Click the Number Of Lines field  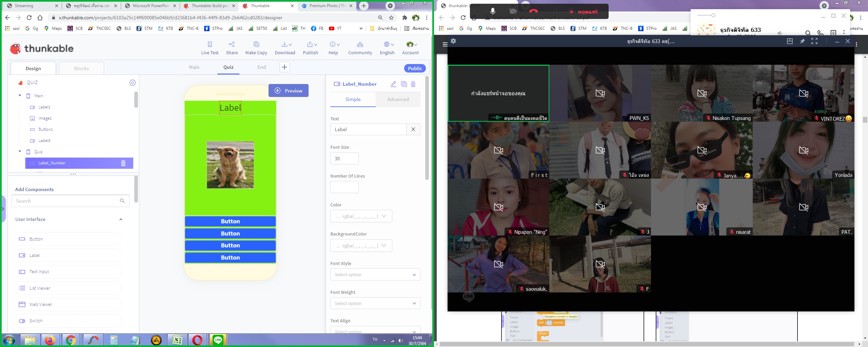coord(344,187)
